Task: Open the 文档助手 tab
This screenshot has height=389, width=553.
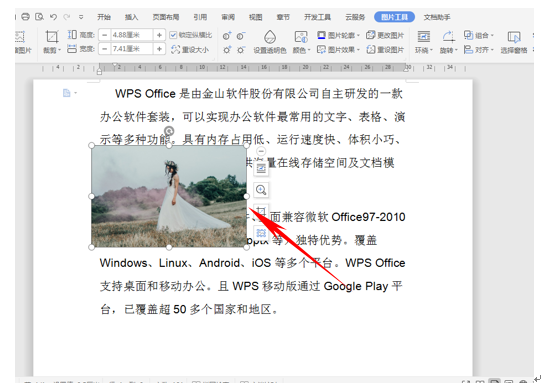Action: pos(437,17)
